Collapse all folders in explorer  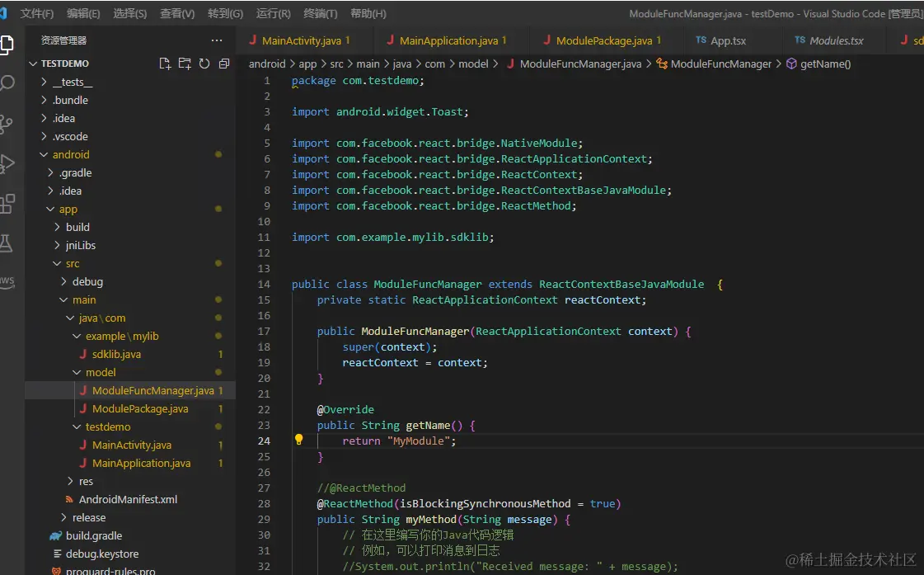(x=224, y=64)
